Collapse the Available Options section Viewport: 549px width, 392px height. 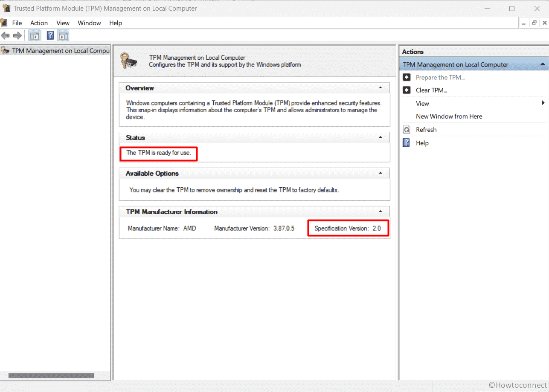point(381,173)
